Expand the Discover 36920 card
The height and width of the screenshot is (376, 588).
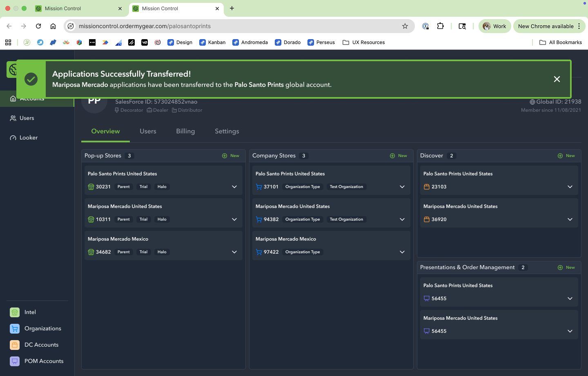click(x=570, y=219)
